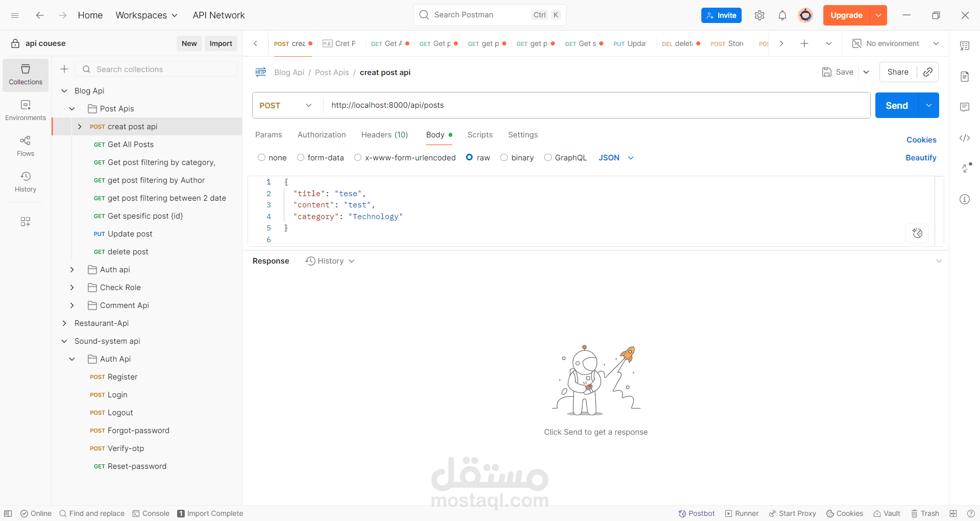
Task: Open the user avatar menu
Action: [805, 15]
